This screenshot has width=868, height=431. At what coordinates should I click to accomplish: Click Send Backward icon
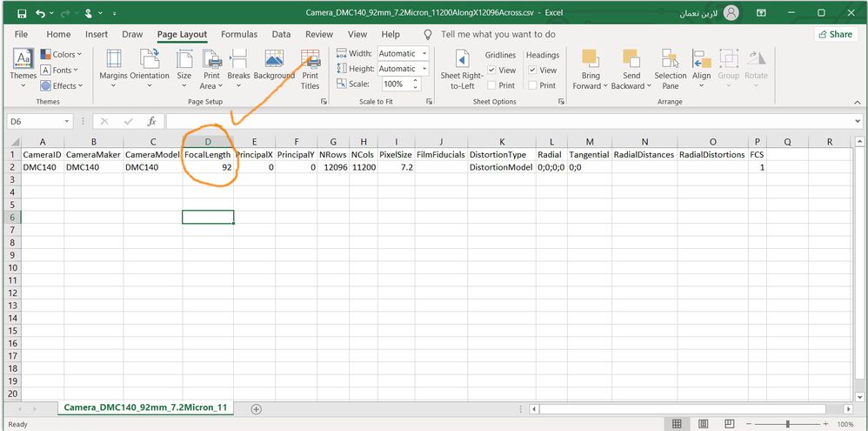pos(631,58)
